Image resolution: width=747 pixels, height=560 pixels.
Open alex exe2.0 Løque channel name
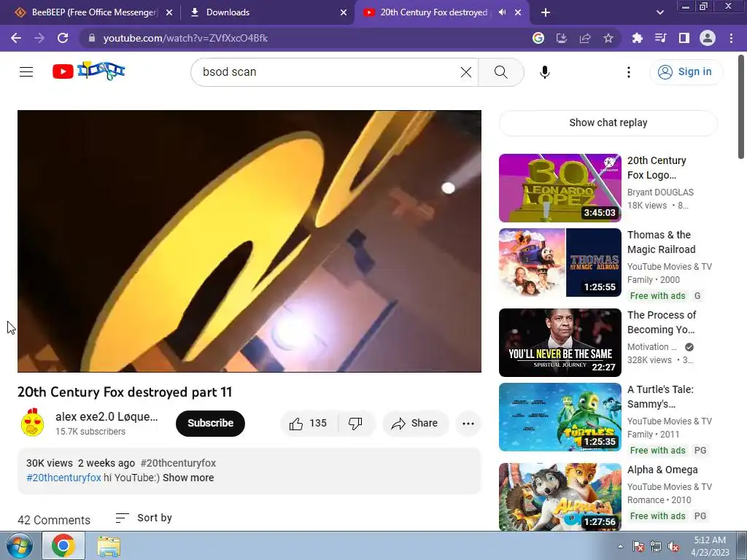[x=107, y=416]
